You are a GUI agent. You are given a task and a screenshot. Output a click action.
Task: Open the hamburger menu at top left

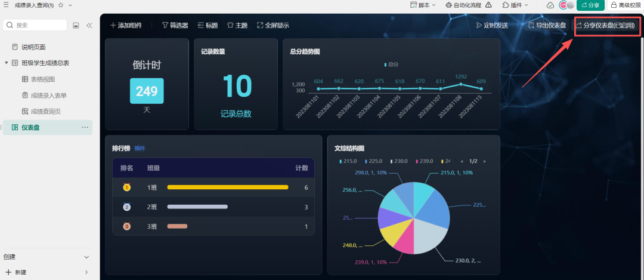[6, 5]
